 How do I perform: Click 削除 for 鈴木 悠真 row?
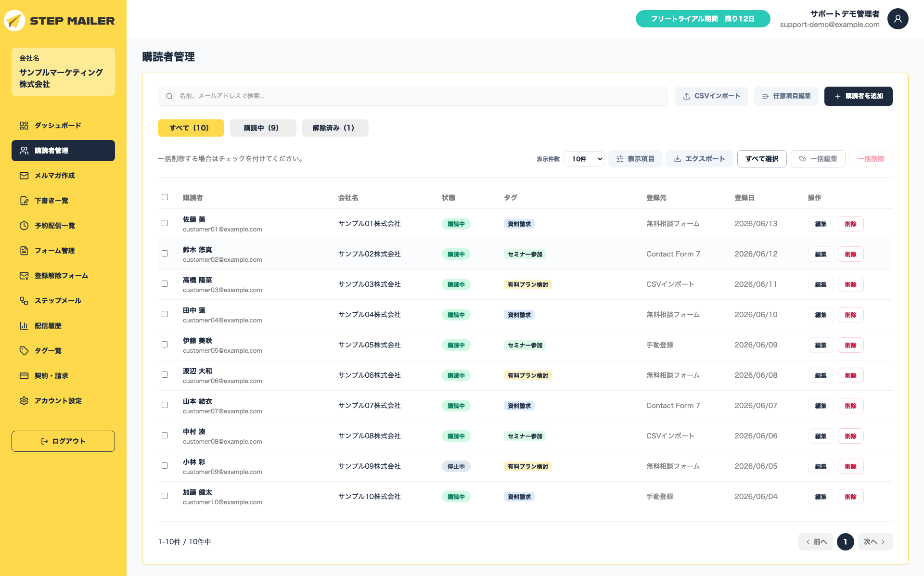[850, 254]
